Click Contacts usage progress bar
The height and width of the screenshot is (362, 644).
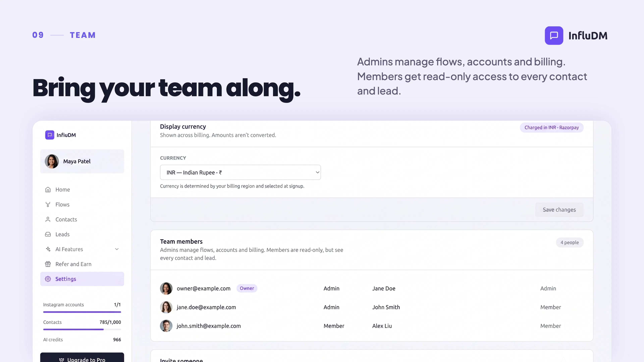pyautogui.click(x=82, y=329)
